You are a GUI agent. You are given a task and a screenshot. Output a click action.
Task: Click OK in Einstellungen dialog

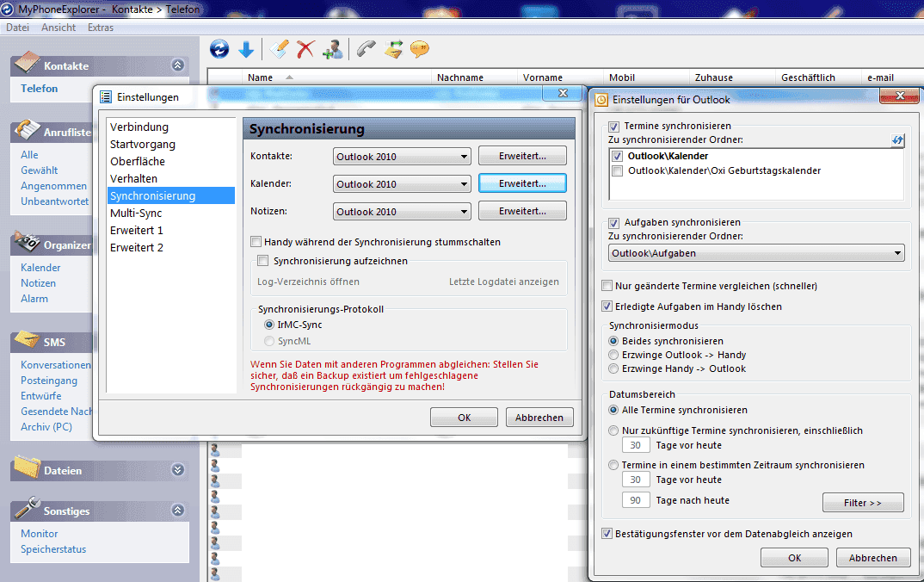click(465, 418)
